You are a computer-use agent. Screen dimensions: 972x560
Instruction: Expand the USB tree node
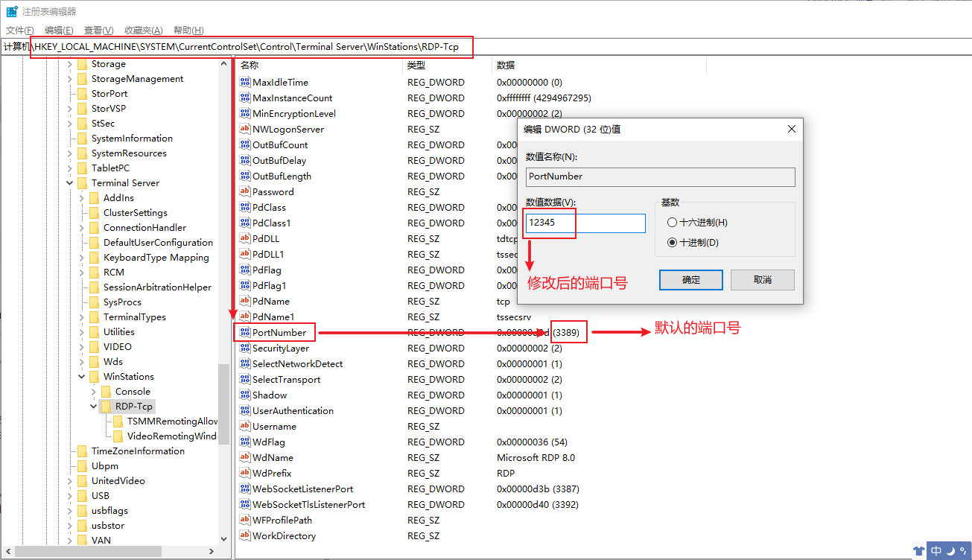(x=70, y=495)
